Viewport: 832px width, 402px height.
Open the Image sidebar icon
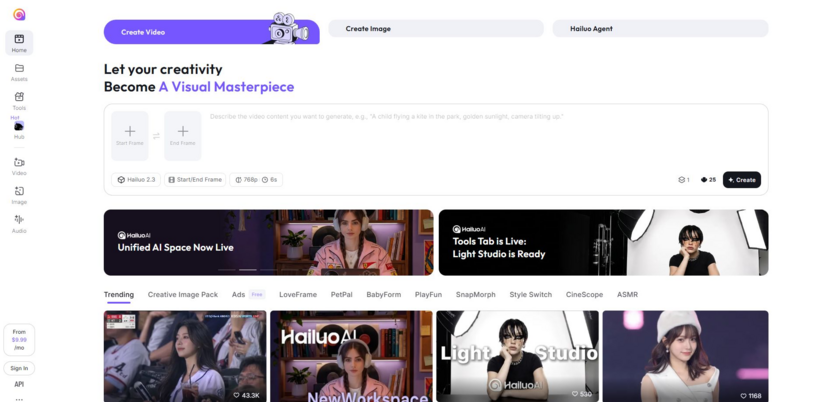[x=19, y=191]
